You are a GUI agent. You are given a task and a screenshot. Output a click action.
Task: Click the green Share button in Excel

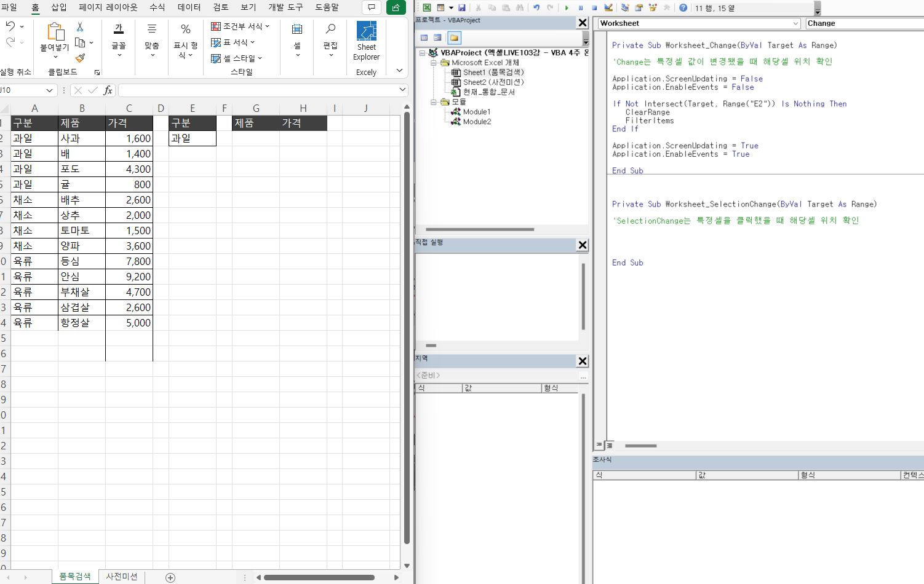pos(396,7)
